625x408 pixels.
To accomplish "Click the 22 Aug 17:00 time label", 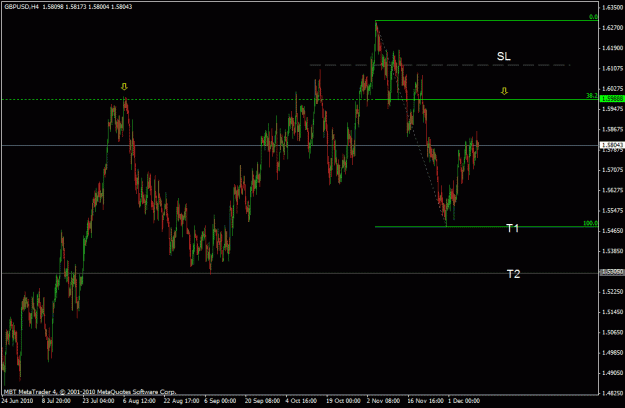I will [x=181, y=401].
